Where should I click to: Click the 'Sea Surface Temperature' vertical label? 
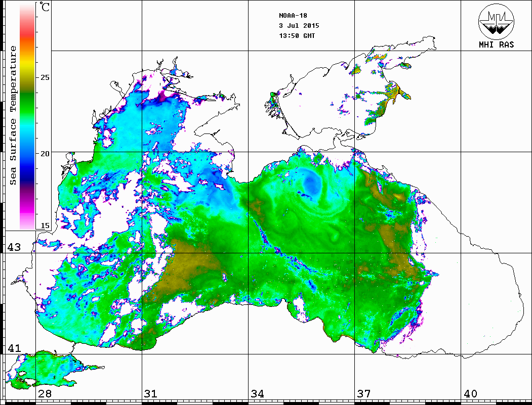pyautogui.click(x=13, y=115)
